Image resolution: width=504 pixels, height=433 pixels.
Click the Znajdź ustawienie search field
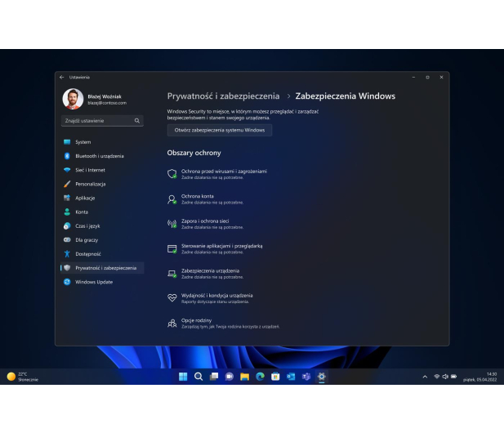coord(102,121)
